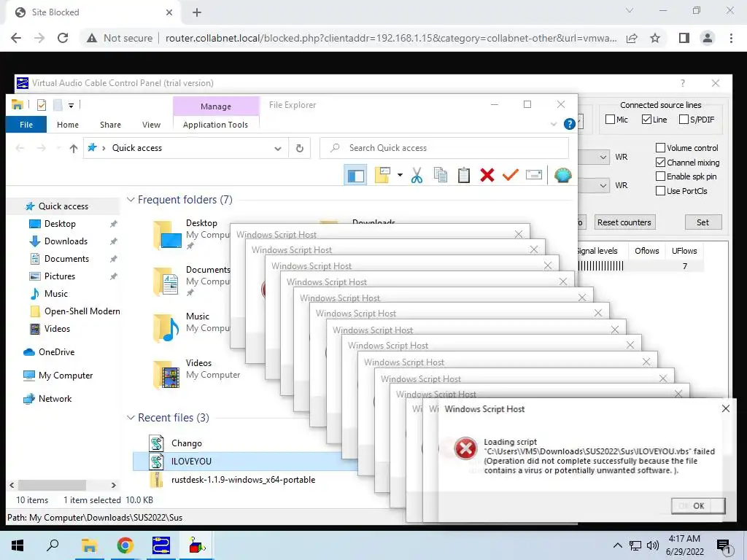Open Chrome side panel icon
This screenshot has height=560, width=747.
click(x=684, y=38)
